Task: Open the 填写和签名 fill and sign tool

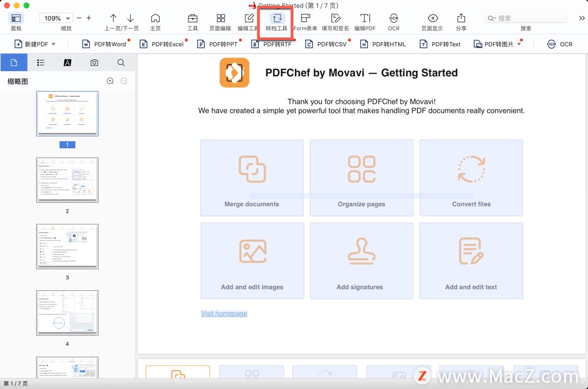Action: pos(336,18)
